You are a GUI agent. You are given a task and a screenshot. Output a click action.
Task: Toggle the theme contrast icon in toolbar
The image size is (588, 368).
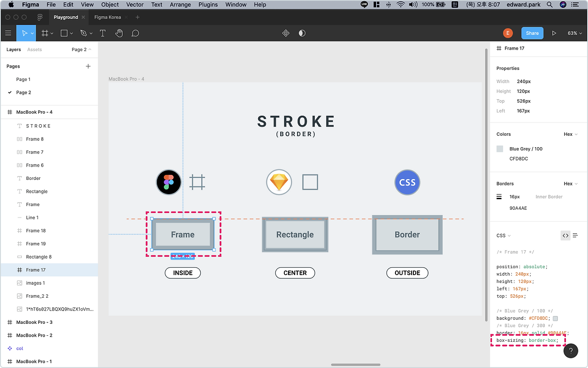click(302, 33)
